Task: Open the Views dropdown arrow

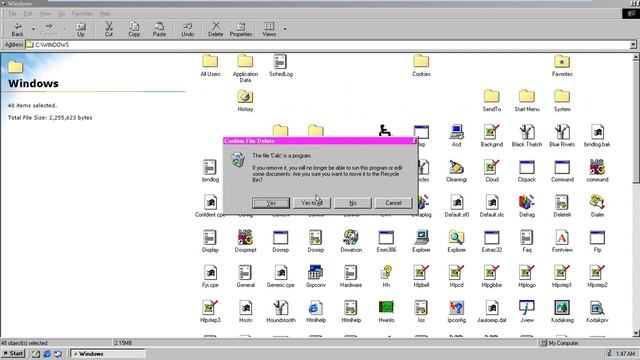Action: coord(285,29)
